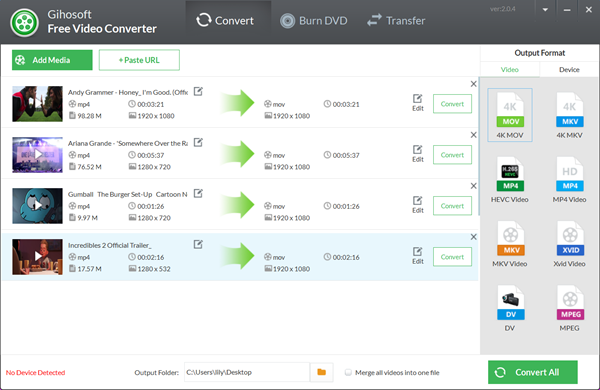Screen dimensions: 600x390
Task: Browse output folder with the orange folder icon
Action: [x=321, y=372]
